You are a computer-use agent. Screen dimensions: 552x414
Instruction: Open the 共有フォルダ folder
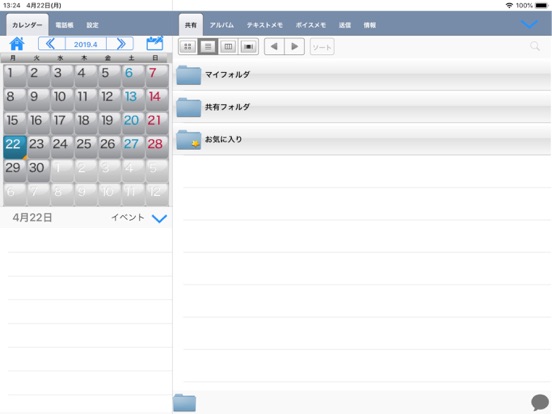point(363,107)
